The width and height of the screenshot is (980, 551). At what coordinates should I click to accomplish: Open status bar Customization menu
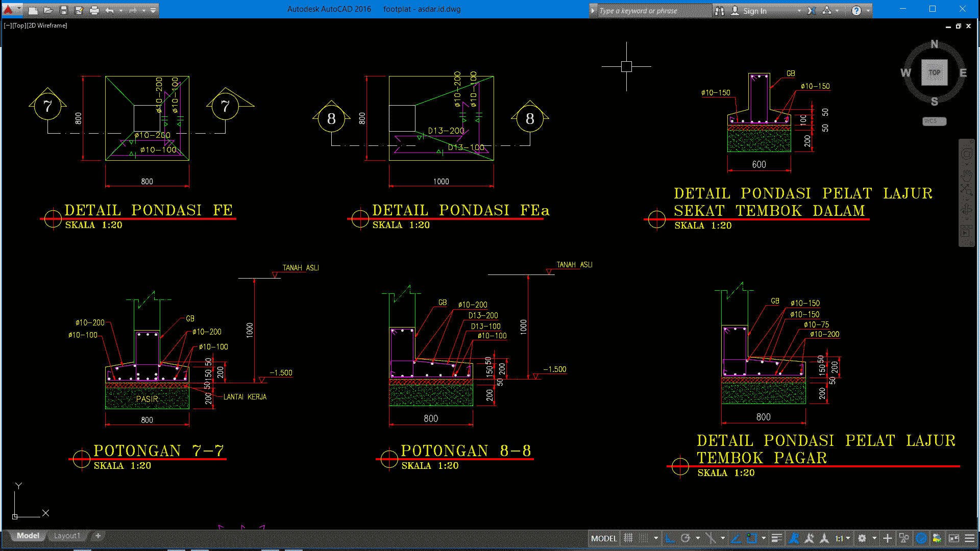click(x=969, y=538)
